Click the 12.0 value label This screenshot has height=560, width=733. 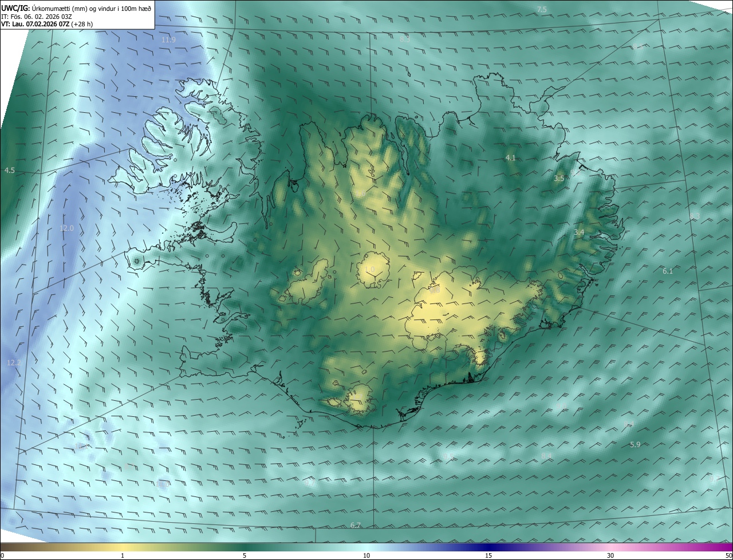(x=66, y=228)
